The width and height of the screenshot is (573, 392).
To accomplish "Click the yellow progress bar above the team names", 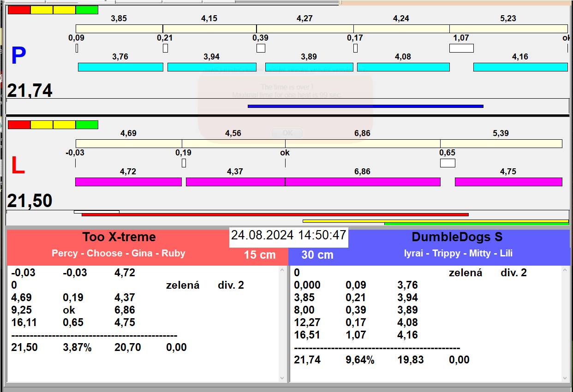I will [x=436, y=221].
